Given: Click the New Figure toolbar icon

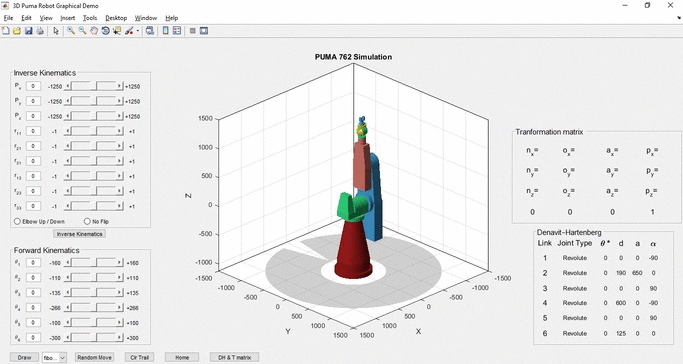Looking at the screenshot, I should coord(6,31).
